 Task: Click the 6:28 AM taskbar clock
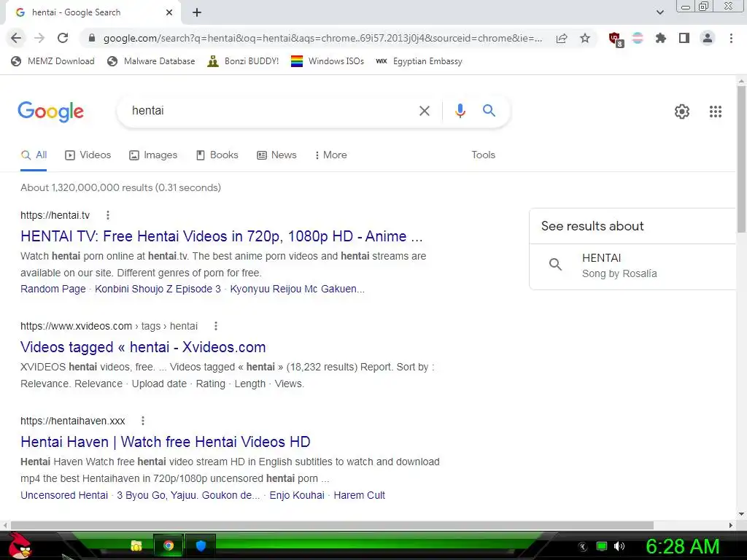tap(682, 546)
